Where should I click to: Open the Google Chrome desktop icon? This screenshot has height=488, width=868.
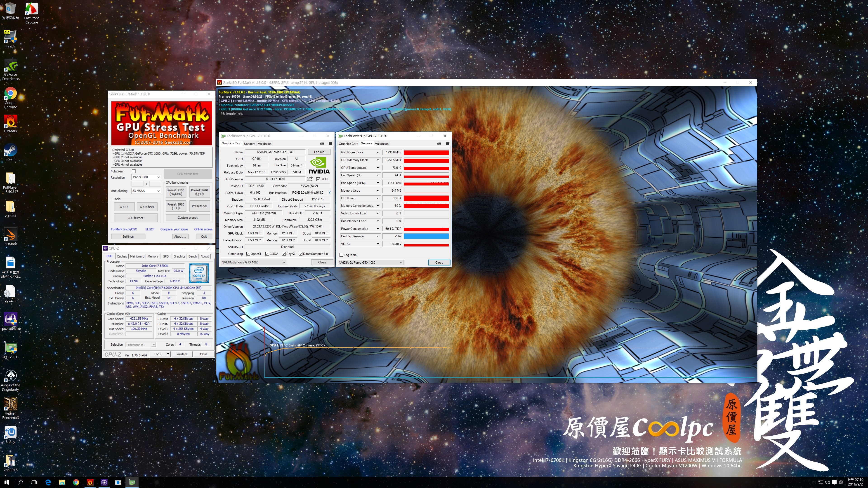[10, 98]
